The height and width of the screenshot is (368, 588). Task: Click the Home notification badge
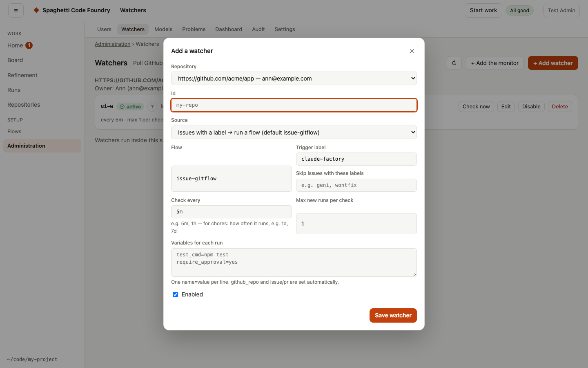tap(29, 45)
